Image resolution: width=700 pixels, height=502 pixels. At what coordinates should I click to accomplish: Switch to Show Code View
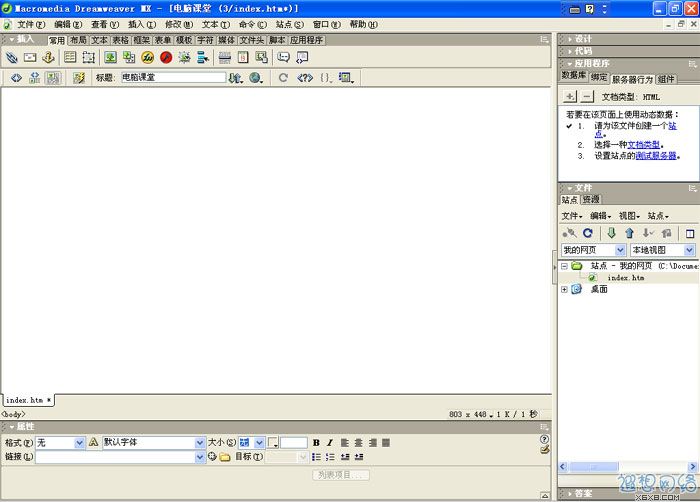pyautogui.click(x=16, y=78)
